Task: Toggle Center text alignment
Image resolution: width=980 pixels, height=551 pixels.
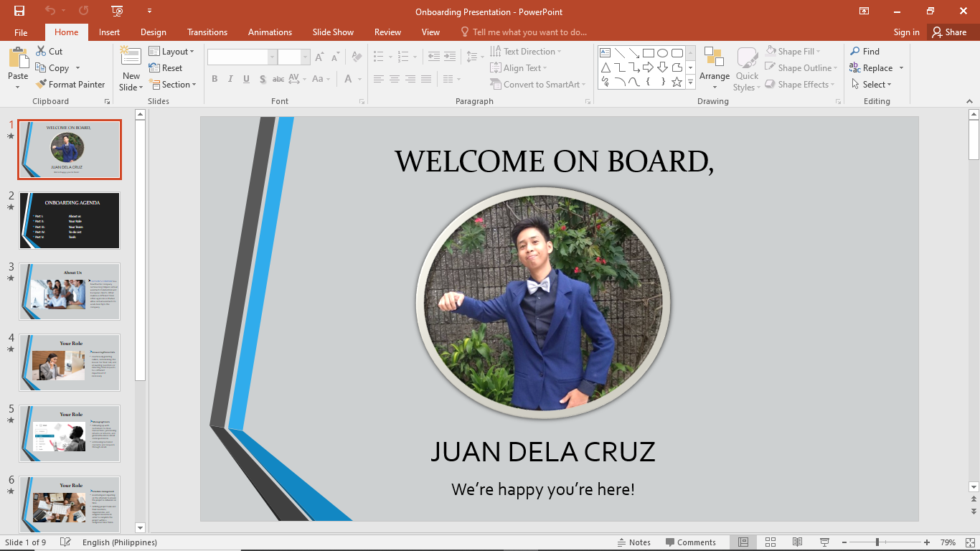Action: coord(394,79)
